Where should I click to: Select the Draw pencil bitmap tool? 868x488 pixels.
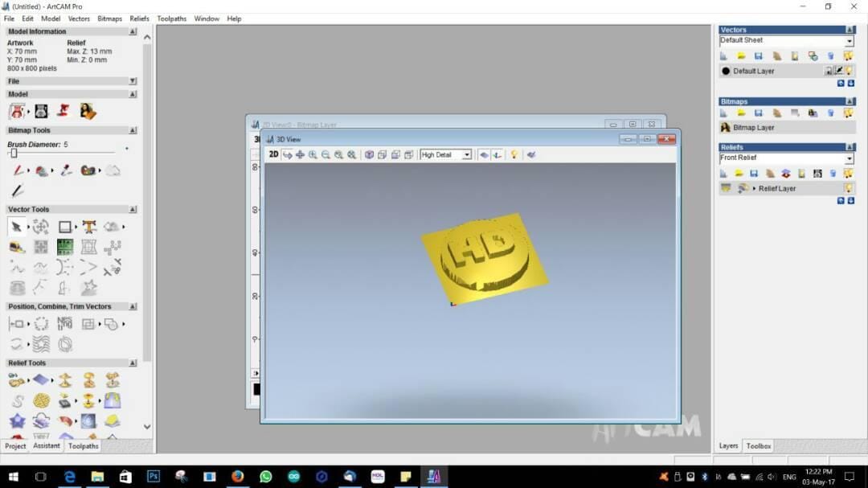[x=17, y=191]
